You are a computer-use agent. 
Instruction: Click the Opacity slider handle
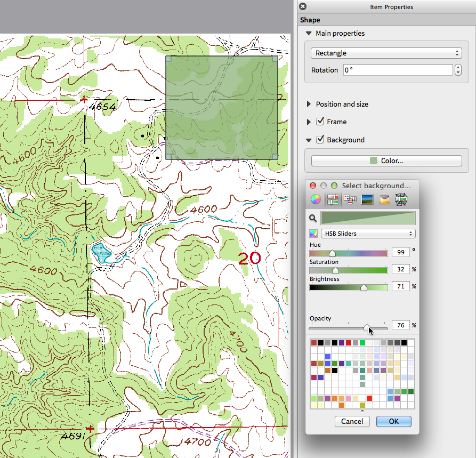point(367,327)
